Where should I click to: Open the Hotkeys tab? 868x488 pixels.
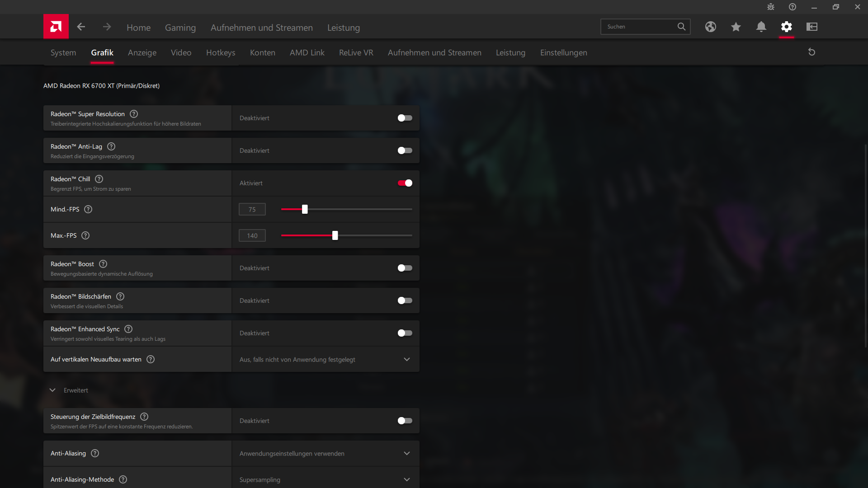click(x=221, y=52)
